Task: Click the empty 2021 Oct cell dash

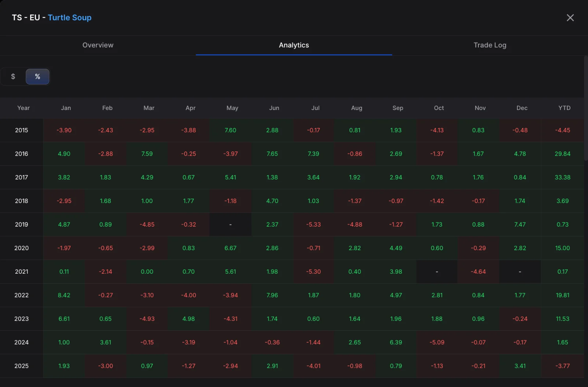Action: tap(437, 271)
